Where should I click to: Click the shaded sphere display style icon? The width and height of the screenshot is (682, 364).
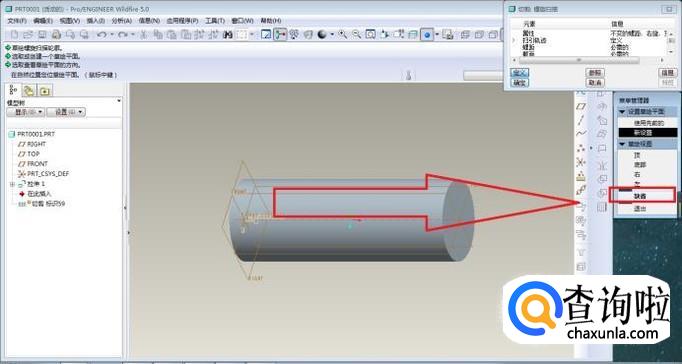pyautogui.click(x=322, y=34)
